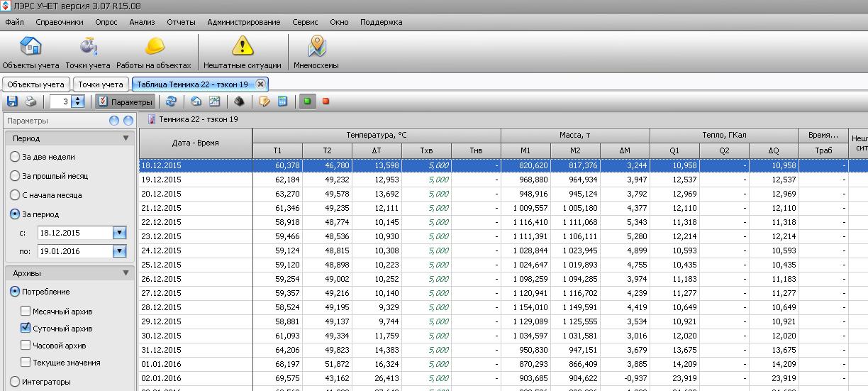
Task: Click the black weight icon in toolbar
Action: [x=240, y=101]
